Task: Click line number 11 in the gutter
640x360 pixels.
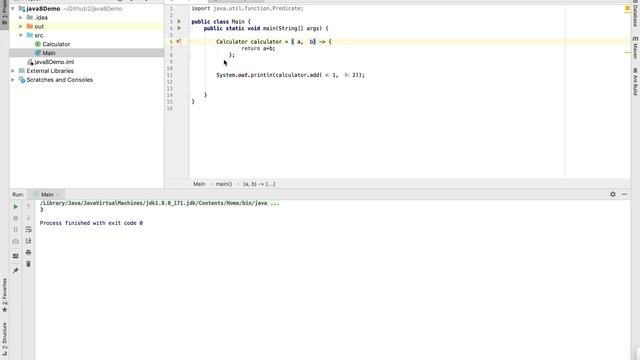Action: point(170,75)
